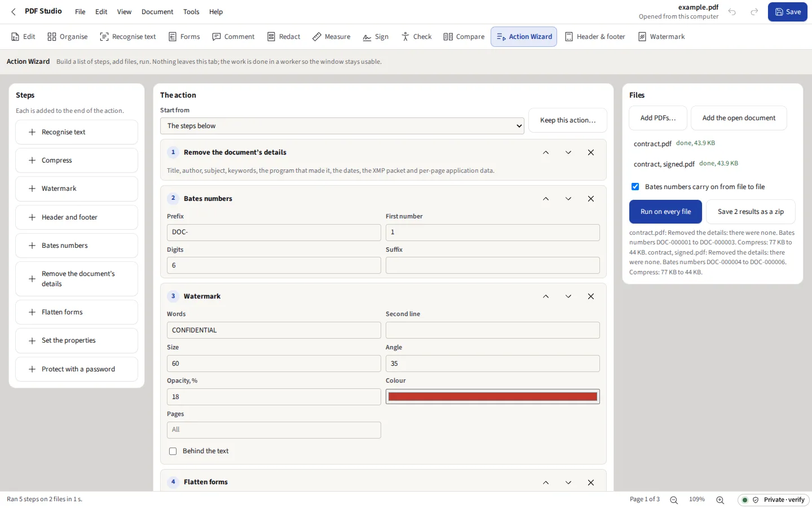Open the Measure tool
The height and width of the screenshot is (508, 812).
[332, 37]
